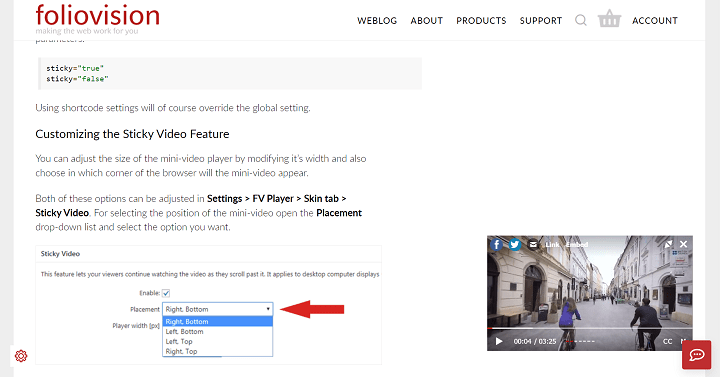Toggle CC captions on the video
The height and width of the screenshot is (377, 720).
[x=668, y=341]
